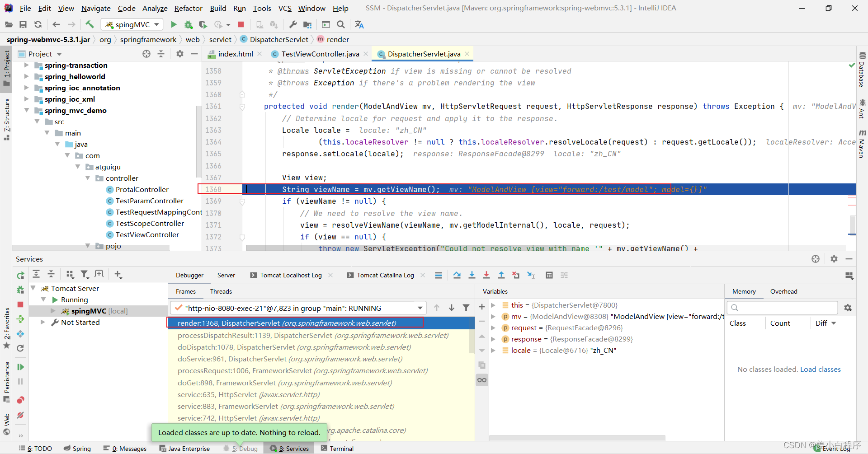This screenshot has width=868, height=454.
Task: Click the Step Out debugger button
Action: (x=501, y=275)
